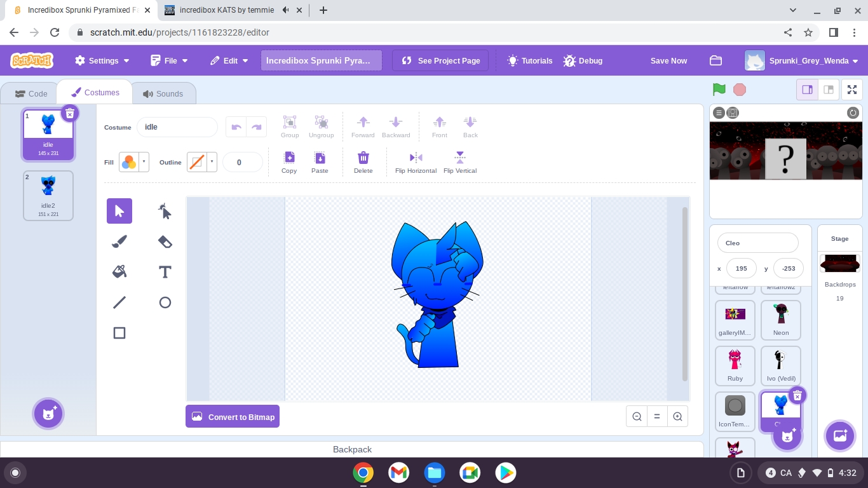
Task: Pick the Fill bucket tool
Action: point(119,271)
